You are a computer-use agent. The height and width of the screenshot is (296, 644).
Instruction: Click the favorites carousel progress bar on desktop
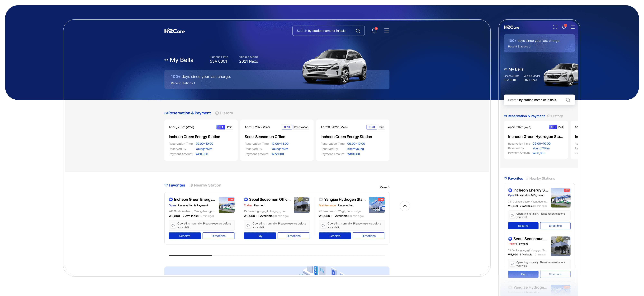tap(277, 255)
